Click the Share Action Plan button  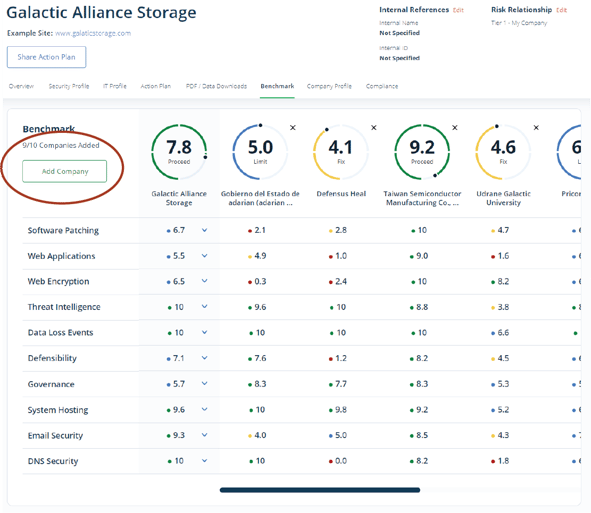click(46, 57)
